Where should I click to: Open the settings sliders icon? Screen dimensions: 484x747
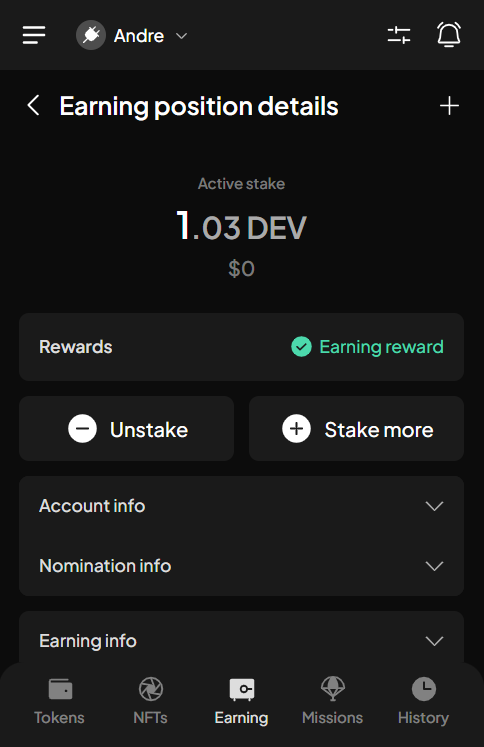pyautogui.click(x=399, y=35)
